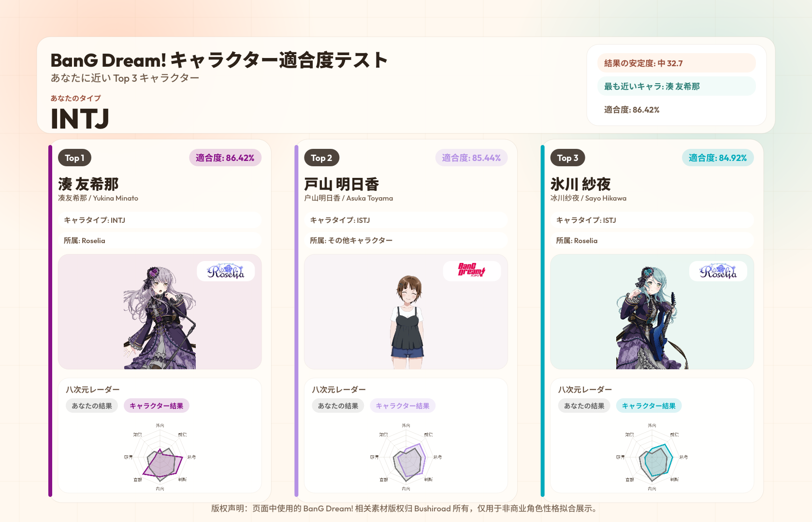Click the 最も近いキャラ 湊友希那 pill
812x522 pixels.
[x=676, y=87]
